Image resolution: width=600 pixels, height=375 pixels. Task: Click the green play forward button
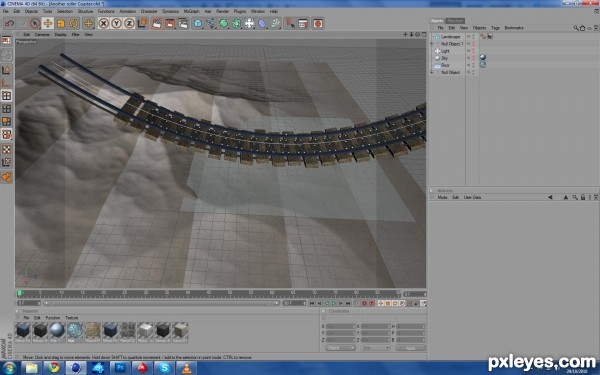coord(333,303)
